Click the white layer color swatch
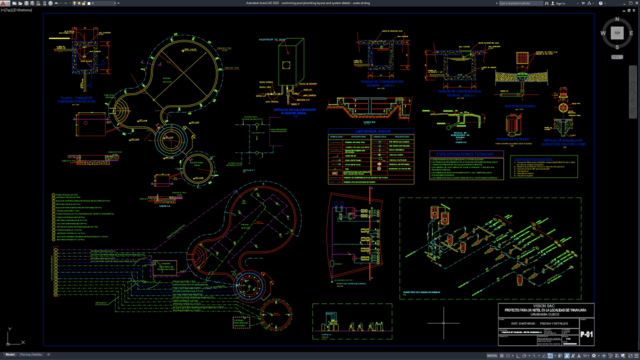This screenshot has width=640, height=360. [89, 3]
